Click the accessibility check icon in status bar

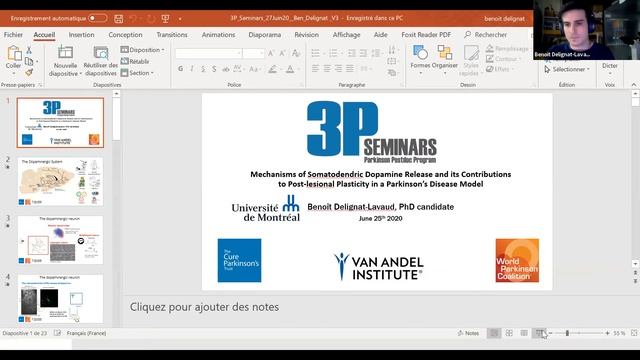tap(58, 333)
